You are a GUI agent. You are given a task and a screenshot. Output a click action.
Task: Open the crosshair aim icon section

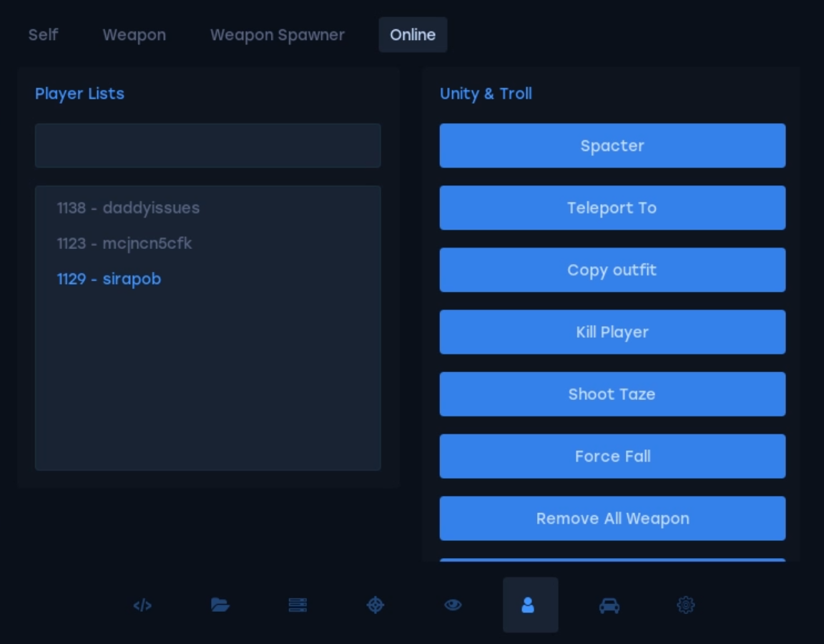tap(376, 605)
